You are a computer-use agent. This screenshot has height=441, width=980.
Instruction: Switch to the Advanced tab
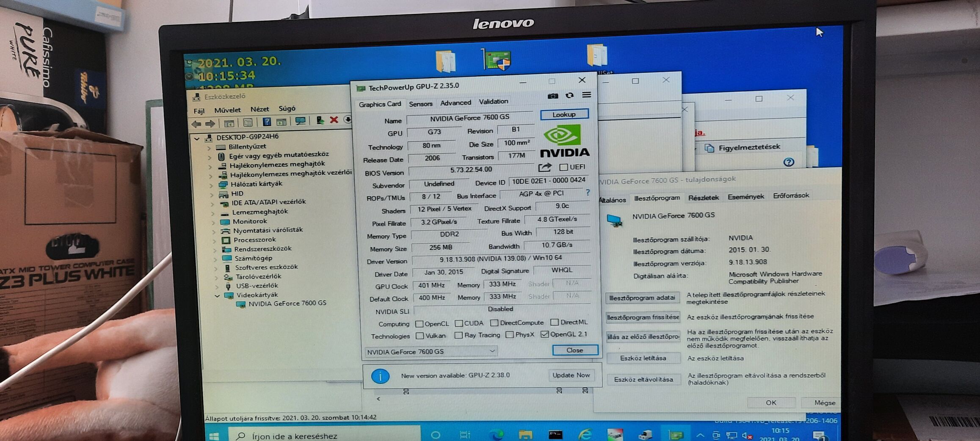point(455,103)
